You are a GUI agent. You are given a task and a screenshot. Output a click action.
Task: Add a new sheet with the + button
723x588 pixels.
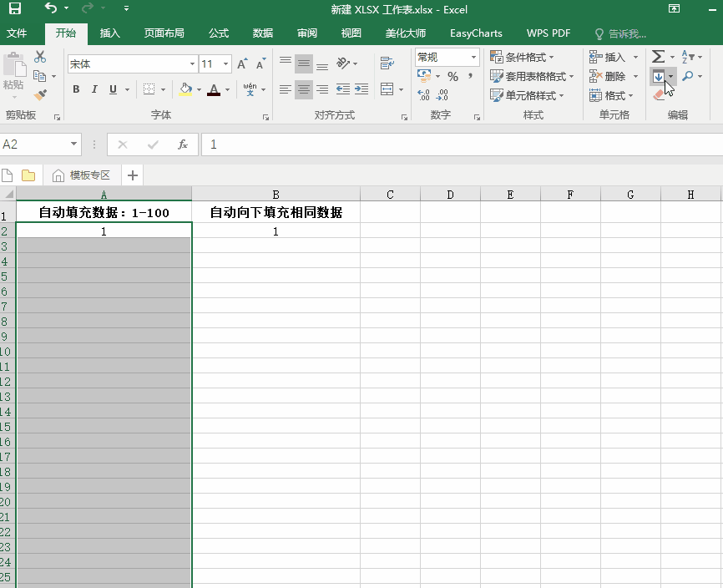coord(132,175)
